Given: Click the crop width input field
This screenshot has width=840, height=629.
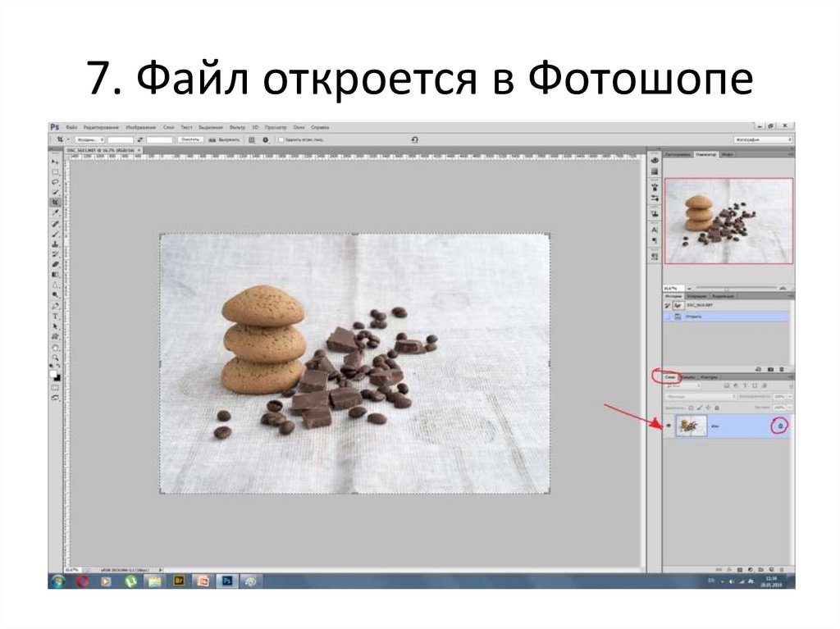Looking at the screenshot, I should click(x=121, y=139).
